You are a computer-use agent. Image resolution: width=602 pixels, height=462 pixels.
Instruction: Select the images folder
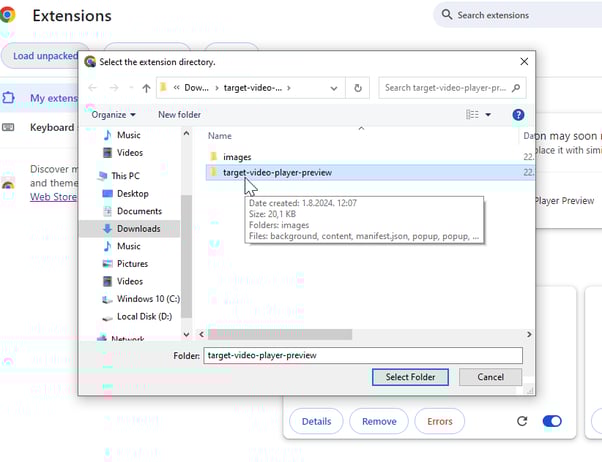point(237,157)
